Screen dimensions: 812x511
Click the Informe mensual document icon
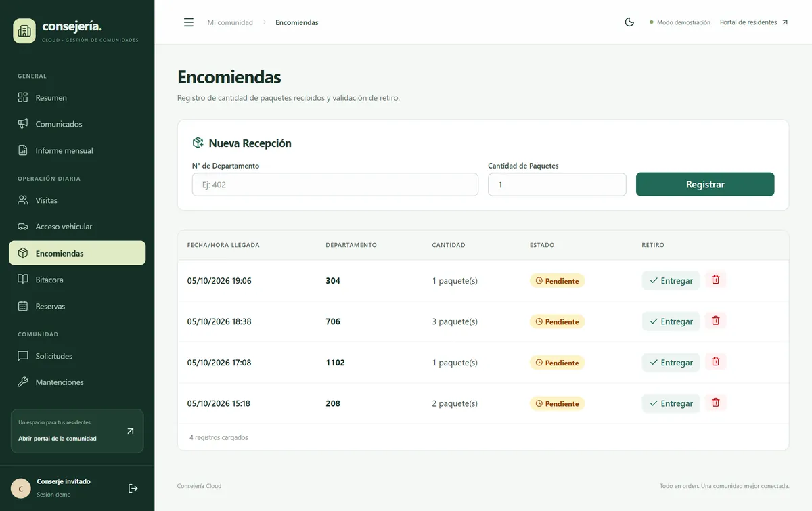(23, 150)
